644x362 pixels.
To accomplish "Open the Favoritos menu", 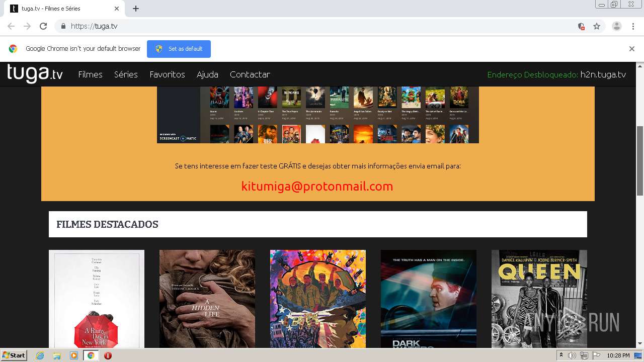I will tap(168, 74).
